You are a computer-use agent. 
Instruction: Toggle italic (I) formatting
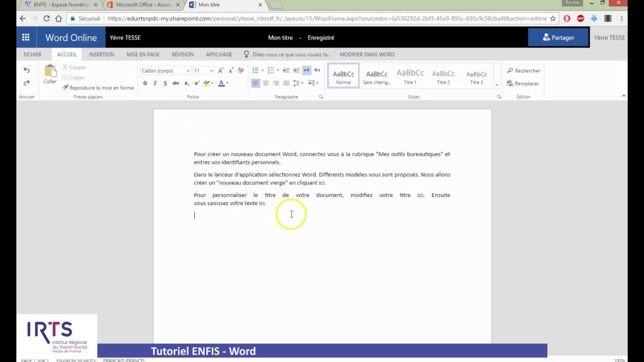click(155, 83)
